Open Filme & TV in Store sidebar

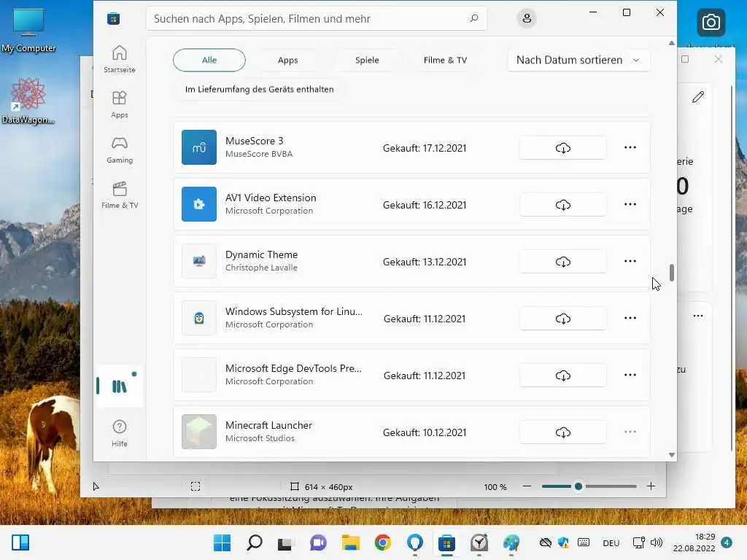[x=119, y=195]
